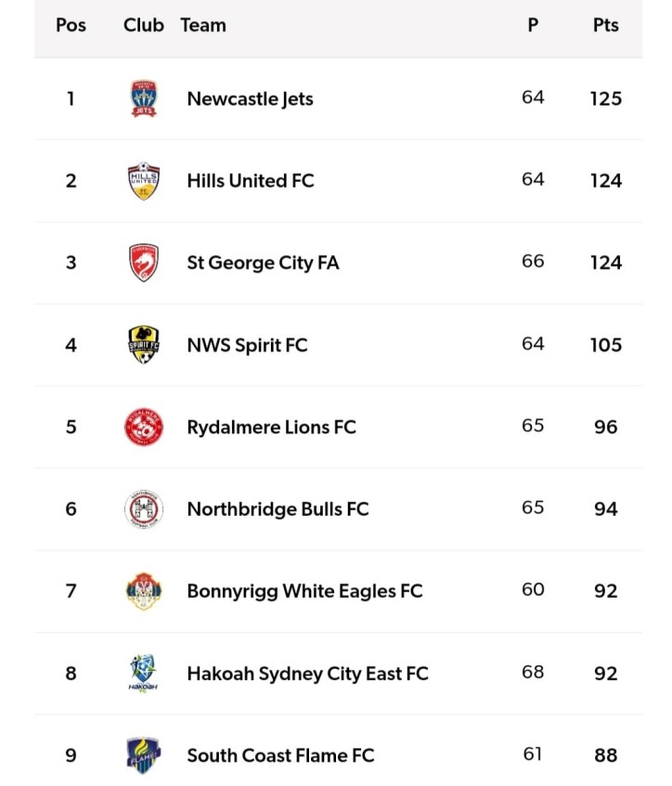Select the St George City FA name
Viewport: 672px width, 786px height.
click(263, 263)
